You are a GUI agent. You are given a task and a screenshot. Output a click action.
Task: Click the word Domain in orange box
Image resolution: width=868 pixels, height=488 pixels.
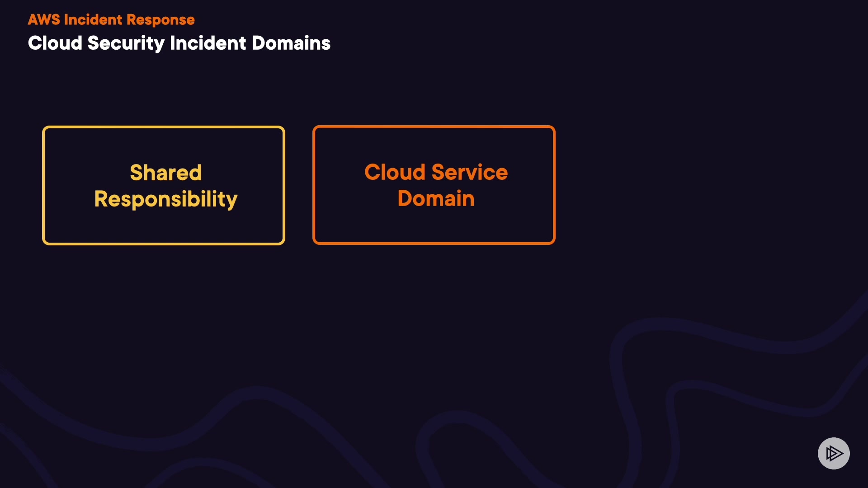pos(436,198)
